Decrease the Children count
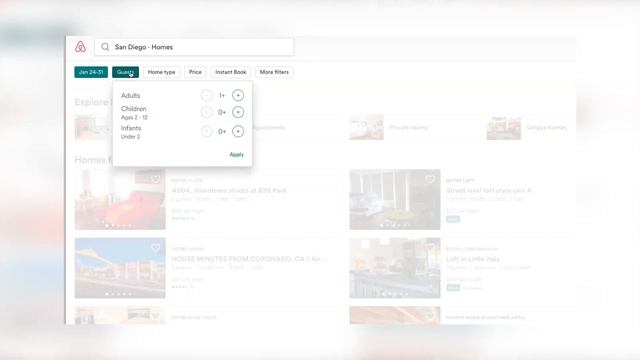Viewport: 640px width, 360px height. tap(207, 112)
